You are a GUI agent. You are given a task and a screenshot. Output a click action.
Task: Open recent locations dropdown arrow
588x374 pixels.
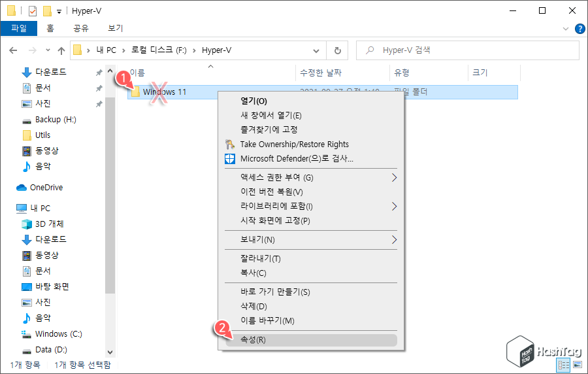(x=48, y=50)
